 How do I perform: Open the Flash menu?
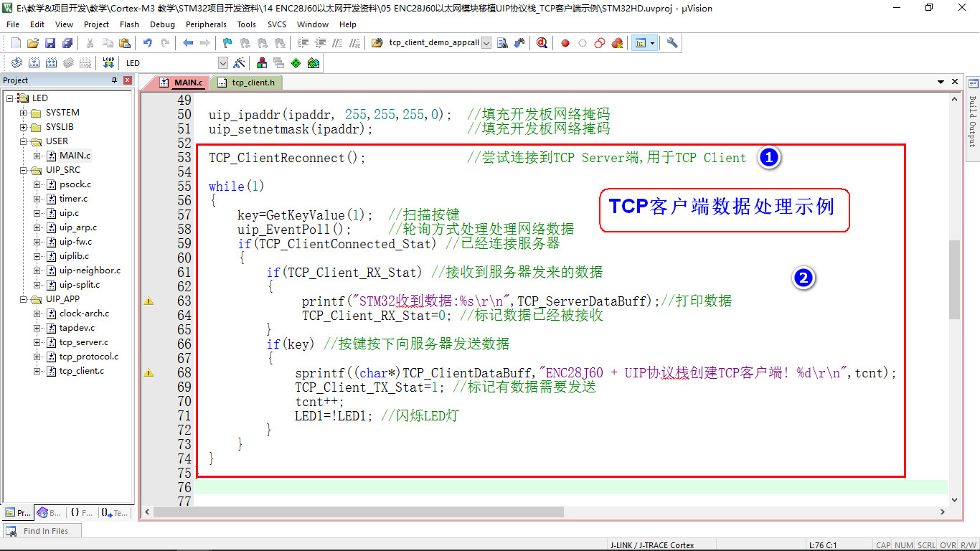coord(130,24)
